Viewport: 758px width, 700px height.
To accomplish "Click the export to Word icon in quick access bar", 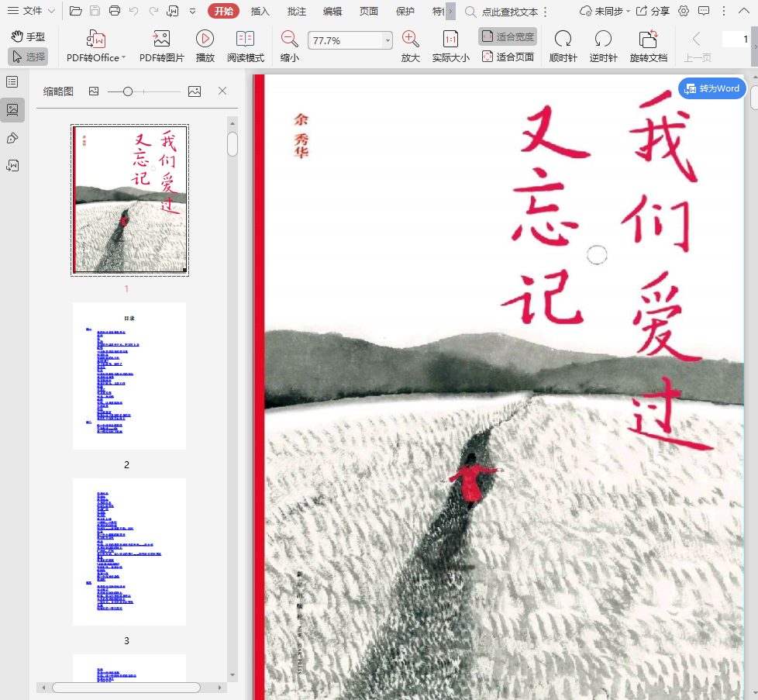I will [173, 11].
